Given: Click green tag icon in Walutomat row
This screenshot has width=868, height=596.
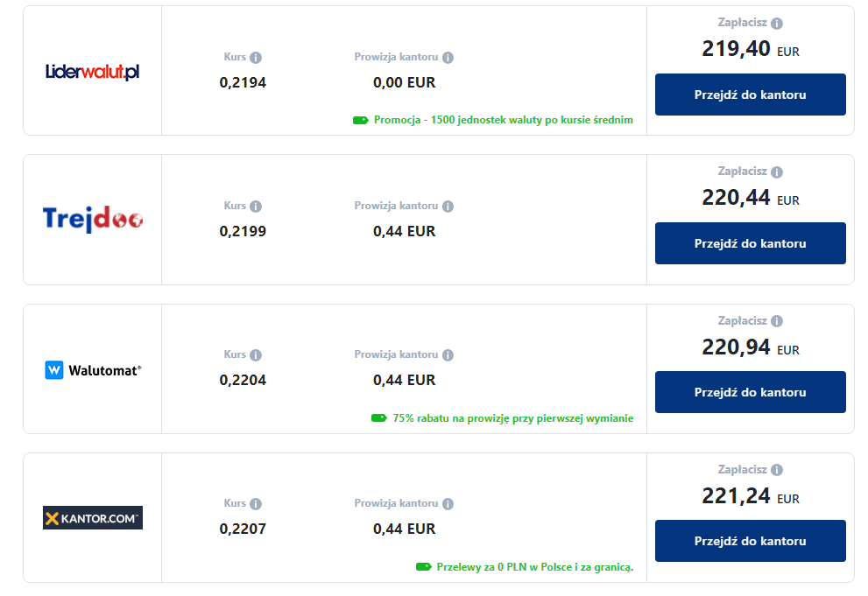Looking at the screenshot, I should pyautogui.click(x=378, y=418).
